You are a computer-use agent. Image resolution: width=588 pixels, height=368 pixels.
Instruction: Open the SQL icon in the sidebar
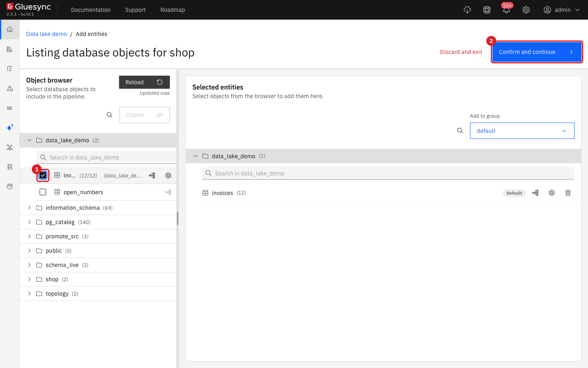click(10, 108)
